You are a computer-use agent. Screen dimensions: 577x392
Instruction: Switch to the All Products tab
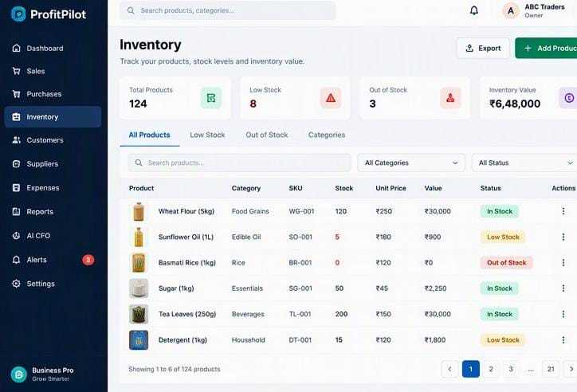(x=149, y=135)
